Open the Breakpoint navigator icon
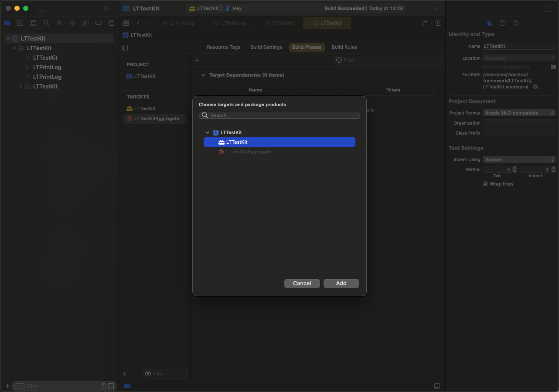 click(99, 23)
